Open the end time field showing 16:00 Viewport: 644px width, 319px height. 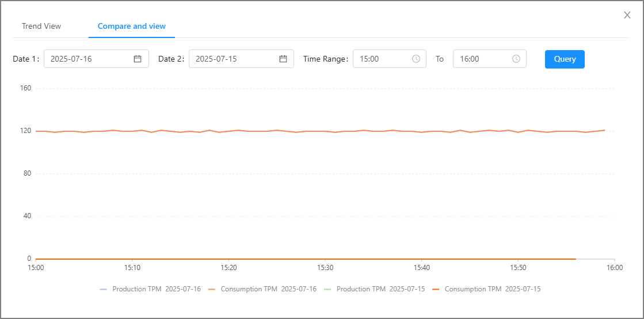[490, 59]
